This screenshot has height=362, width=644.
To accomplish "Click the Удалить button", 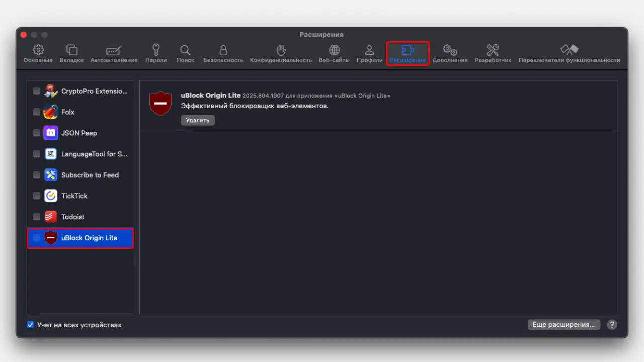I will (198, 120).
